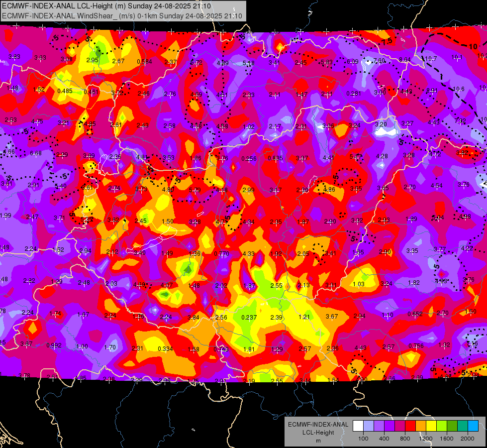This screenshot has height=448, width=487.
Task: Click the wind shear value 0.992
Action: tap(54, 345)
